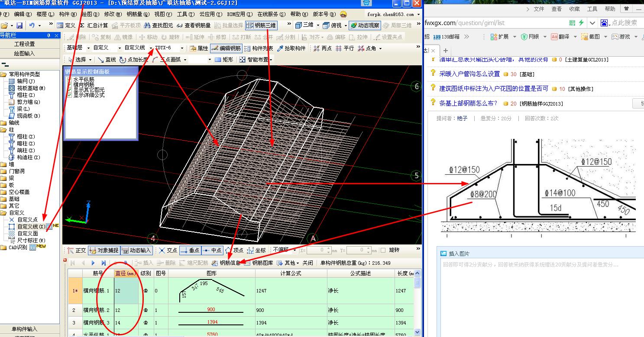Viewport: 644px width, 337px height.
Task: Open link 条基上部钢筋怎么布?
Action: (x=468, y=103)
